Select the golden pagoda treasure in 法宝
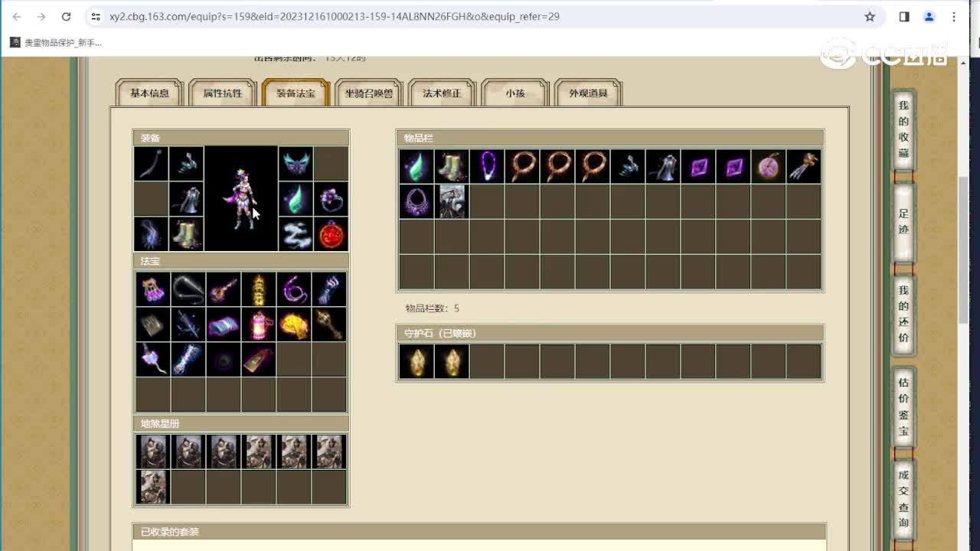This screenshot has height=551, width=980. coord(259,289)
